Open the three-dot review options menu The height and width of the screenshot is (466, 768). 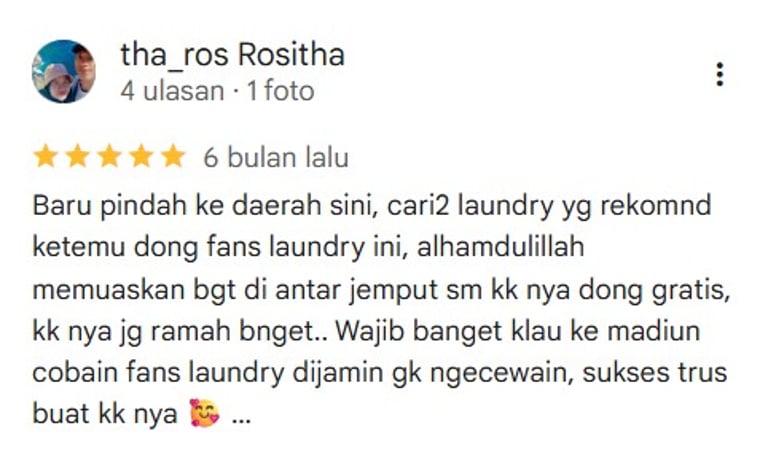719,74
